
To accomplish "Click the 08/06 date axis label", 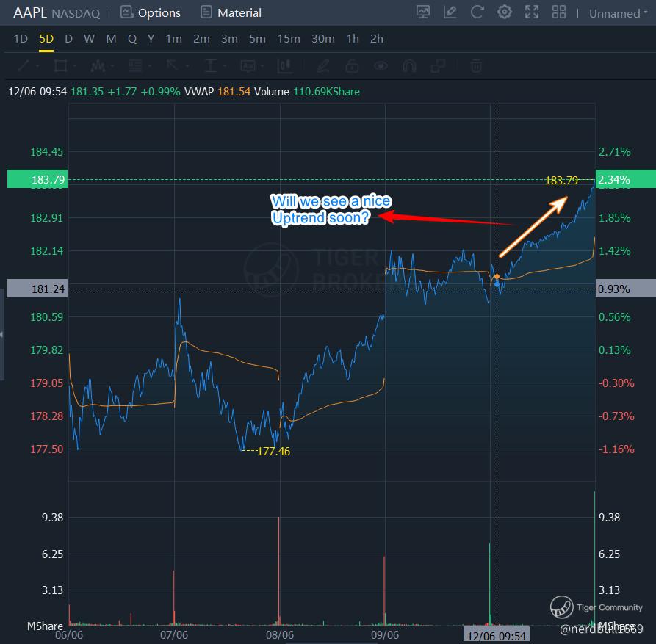I will click(279, 635).
